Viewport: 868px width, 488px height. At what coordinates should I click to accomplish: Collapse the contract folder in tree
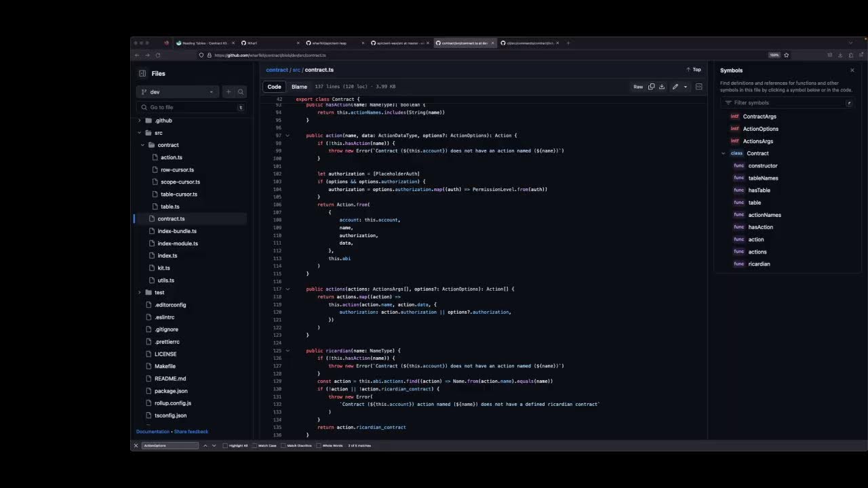pyautogui.click(x=143, y=145)
